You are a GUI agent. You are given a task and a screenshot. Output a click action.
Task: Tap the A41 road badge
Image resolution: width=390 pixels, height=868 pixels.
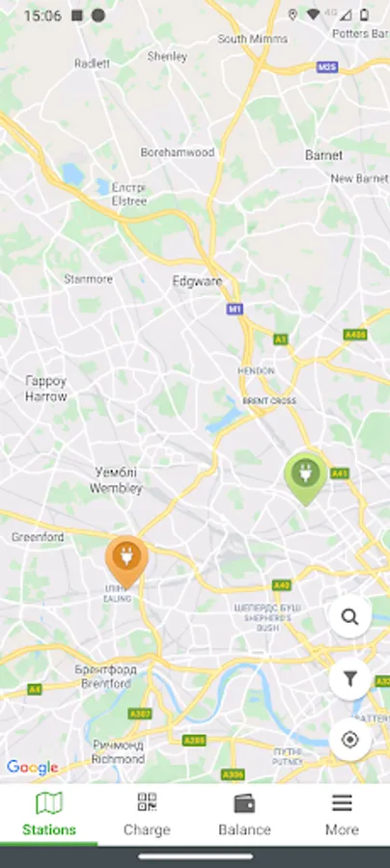coord(339,474)
